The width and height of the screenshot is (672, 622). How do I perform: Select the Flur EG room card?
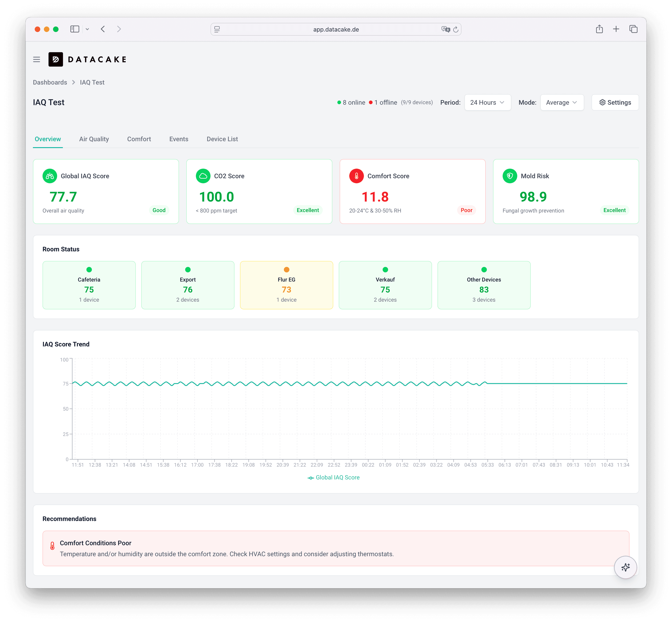pyautogui.click(x=286, y=285)
